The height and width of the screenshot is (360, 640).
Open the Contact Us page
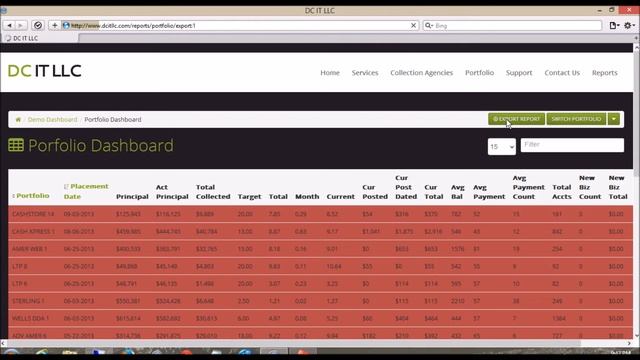[x=562, y=73]
